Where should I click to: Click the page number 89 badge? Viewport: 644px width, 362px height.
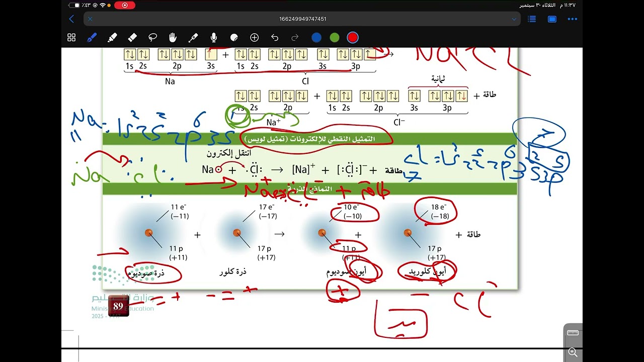pyautogui.click(x=118, y=306)
